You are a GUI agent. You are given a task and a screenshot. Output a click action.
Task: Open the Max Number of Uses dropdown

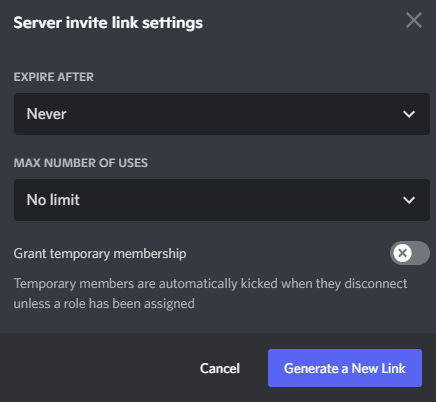pos(222,200)
